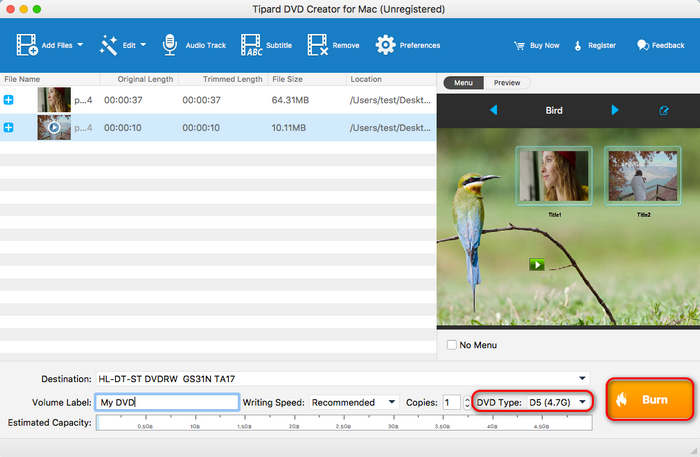The image size is (700, 457).
Task: Click the 64.31MB file size cell
Action: [x=290, y=100]
